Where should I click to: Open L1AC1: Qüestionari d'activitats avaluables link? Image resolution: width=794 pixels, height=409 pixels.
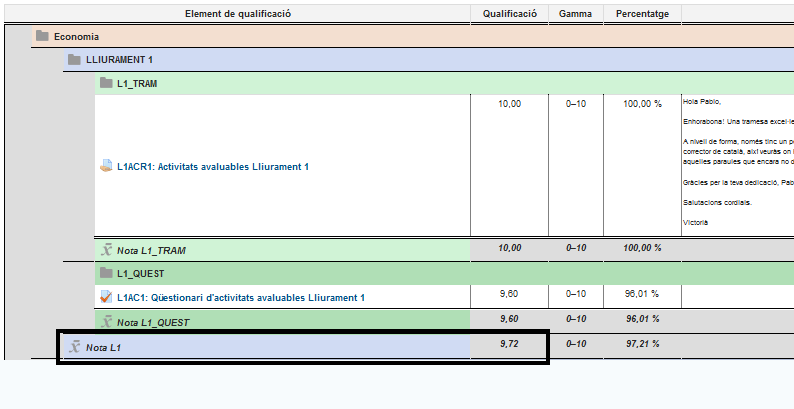[240, 298]
